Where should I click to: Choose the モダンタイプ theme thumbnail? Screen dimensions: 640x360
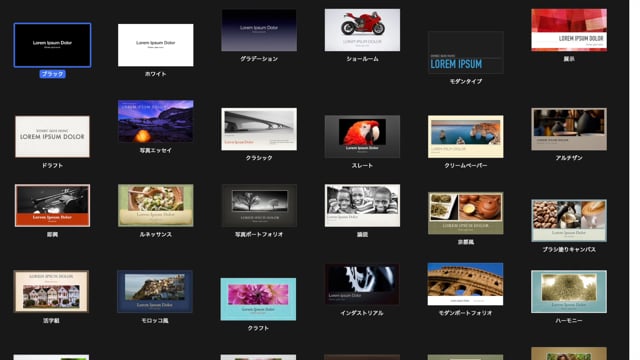466,53
